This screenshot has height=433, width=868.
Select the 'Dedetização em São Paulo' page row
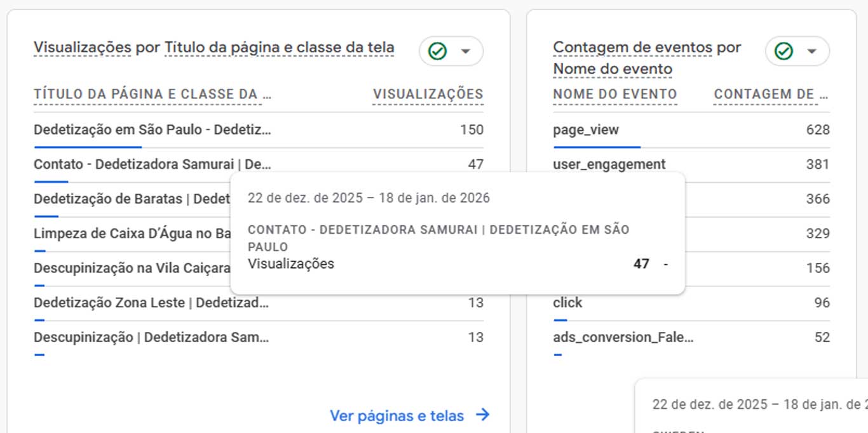[153, 130]
